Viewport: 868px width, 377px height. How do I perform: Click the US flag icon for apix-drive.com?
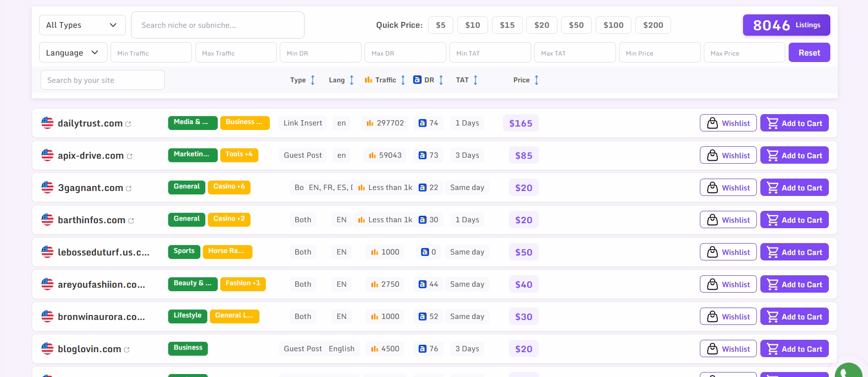(47, 155)
